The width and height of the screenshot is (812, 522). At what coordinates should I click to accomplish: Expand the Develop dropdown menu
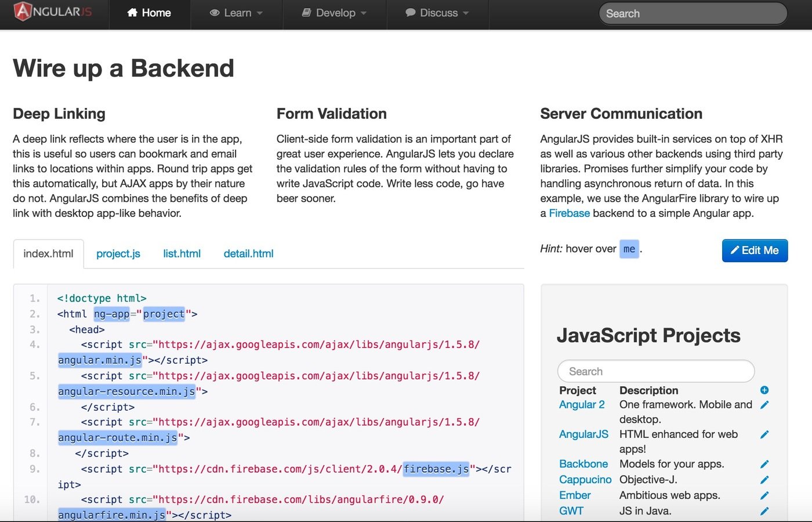[x=334, y=13]
